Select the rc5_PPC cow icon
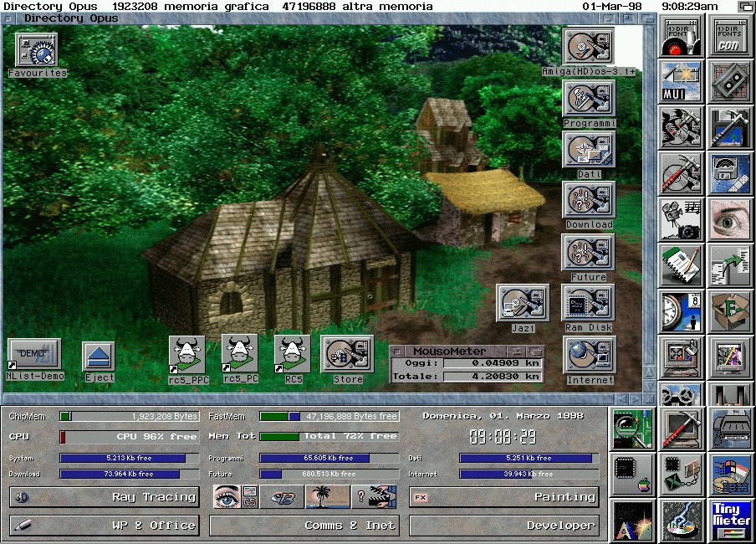Image resolution: width=756 pixels, height=544 pixels. pos(187,352)
